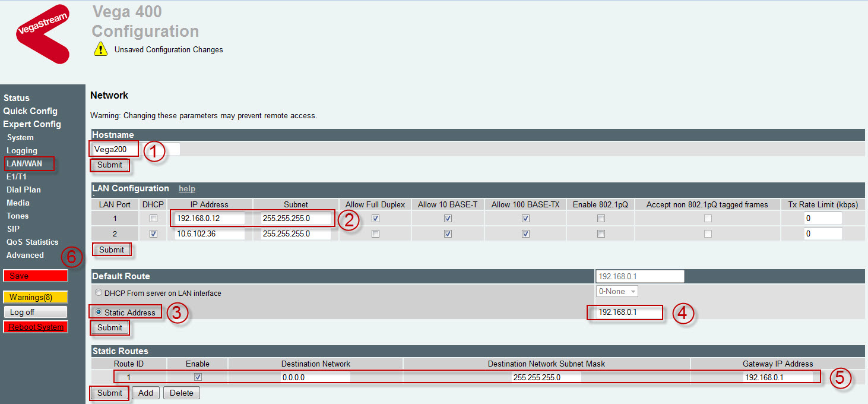
Task: View the Warnings(8) list
Action: (x=36, y=297)
